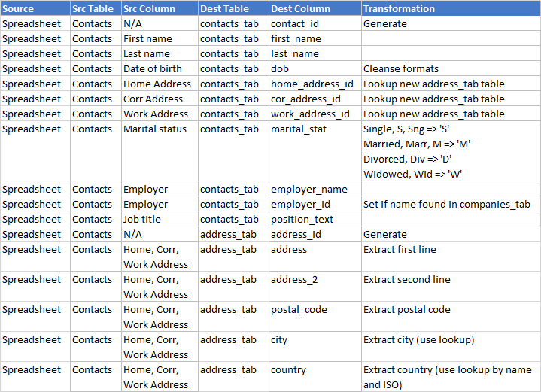Click the 'Marital status' cell
Image resolution: width=541 pixels, height=392 pixels.
(x=153, y=129)
